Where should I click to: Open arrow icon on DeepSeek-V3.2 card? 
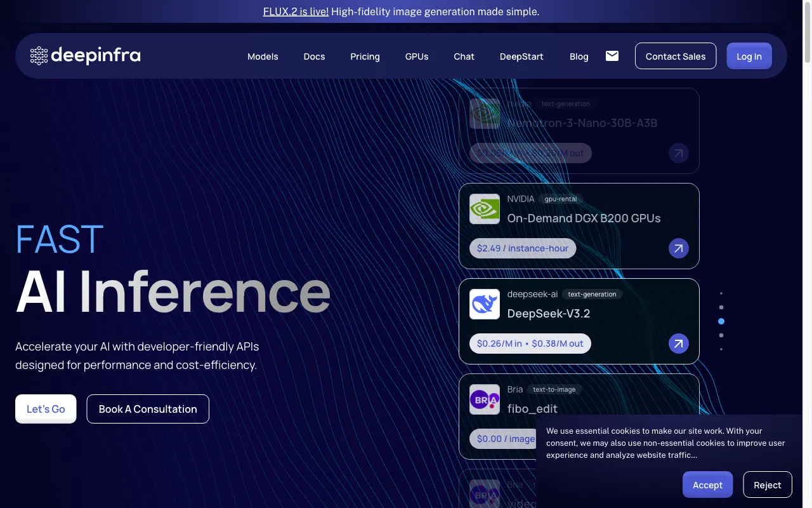pyautogui.click(x=679, y=344)
